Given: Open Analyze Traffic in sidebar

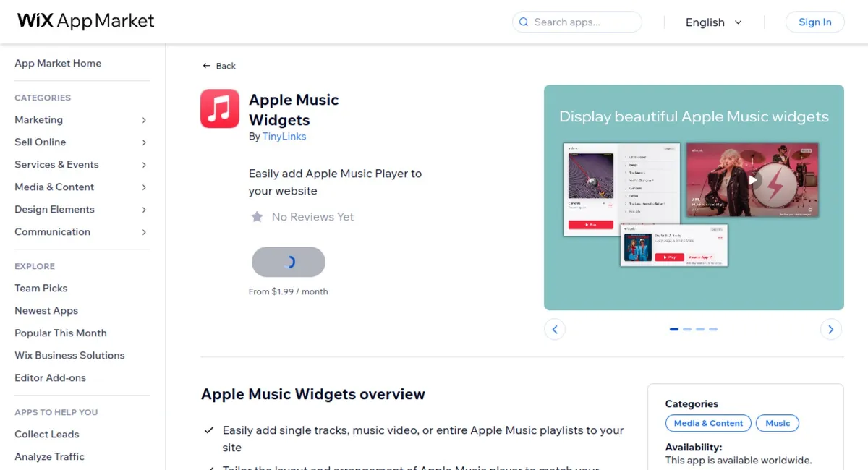Looking at the screenshot, I should (x=49, y=456).
